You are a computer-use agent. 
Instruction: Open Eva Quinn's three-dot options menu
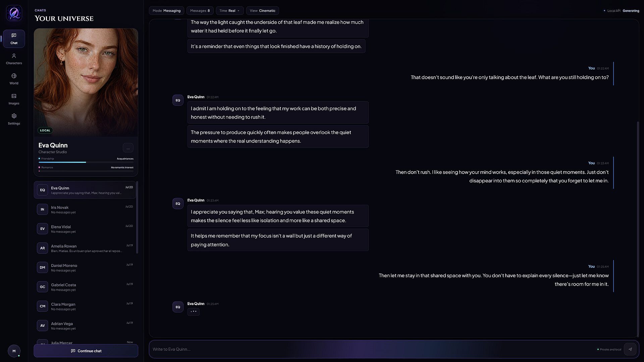pyautogui.click(x=128, y=148)
